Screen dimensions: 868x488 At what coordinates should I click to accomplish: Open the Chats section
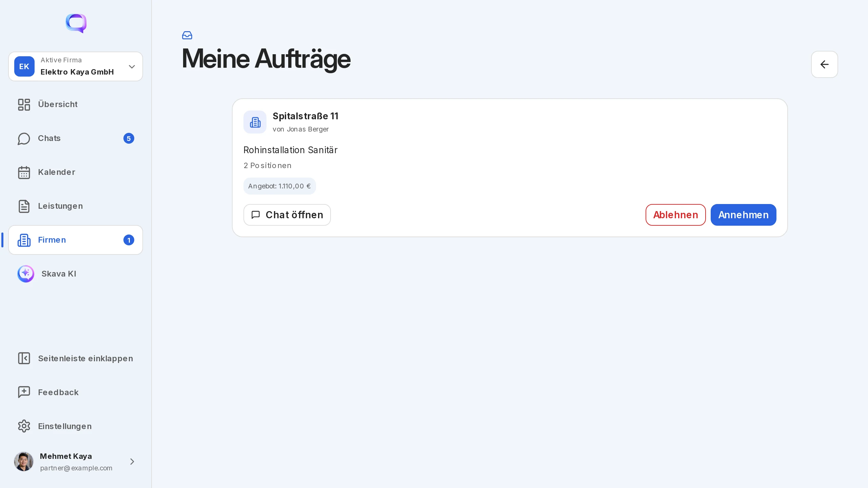76,138
